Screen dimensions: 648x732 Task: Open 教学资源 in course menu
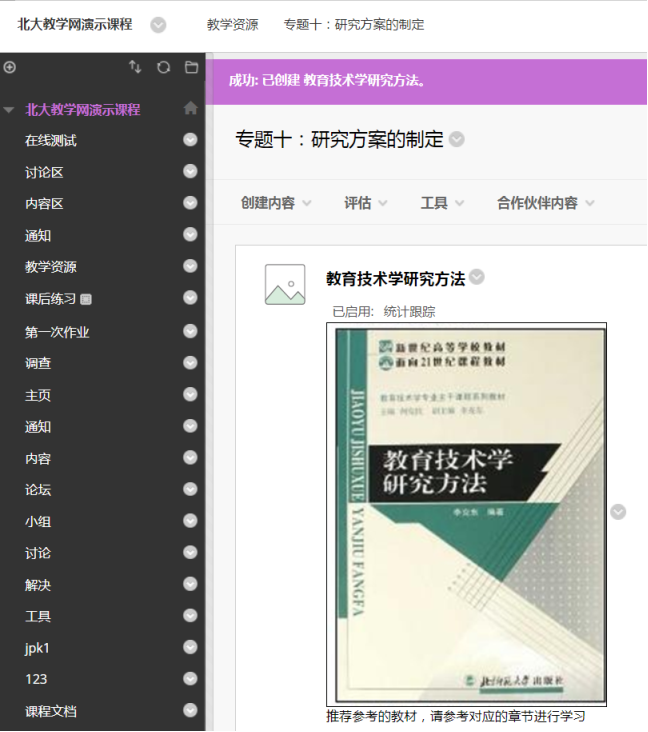click(51, 267)
